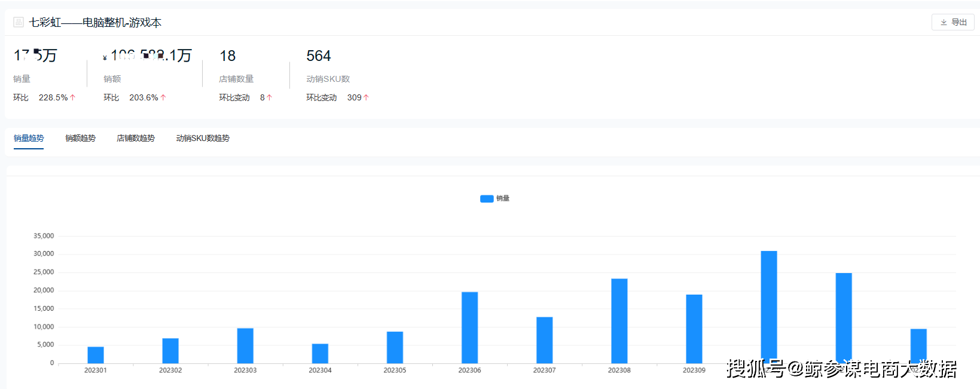
Task: Click the 202303 sales bar
Action: tap(245, 345)
